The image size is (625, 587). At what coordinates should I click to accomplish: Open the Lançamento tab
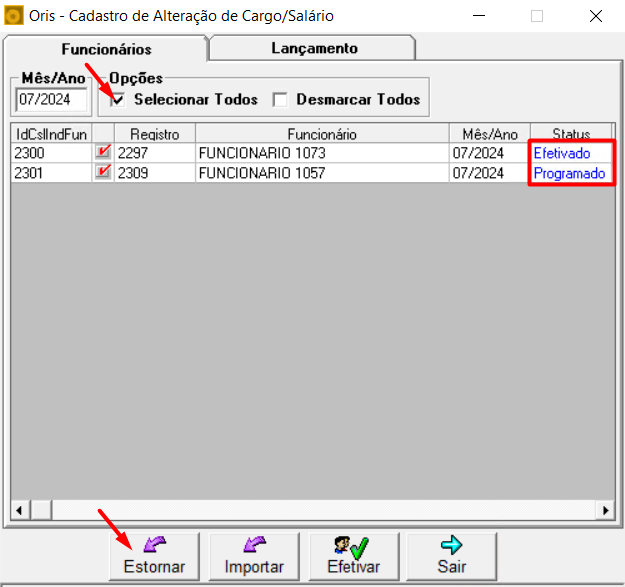point(314,48)
